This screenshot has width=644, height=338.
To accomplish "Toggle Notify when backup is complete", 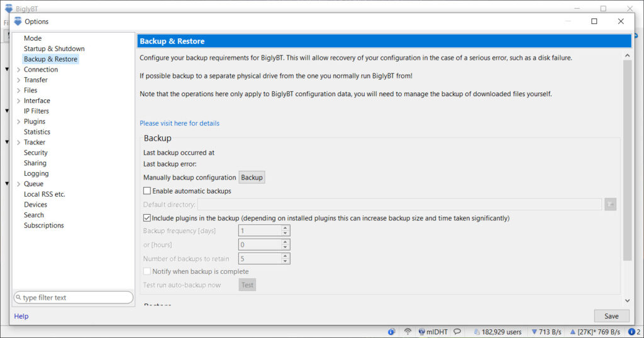I will coord(147,271).
